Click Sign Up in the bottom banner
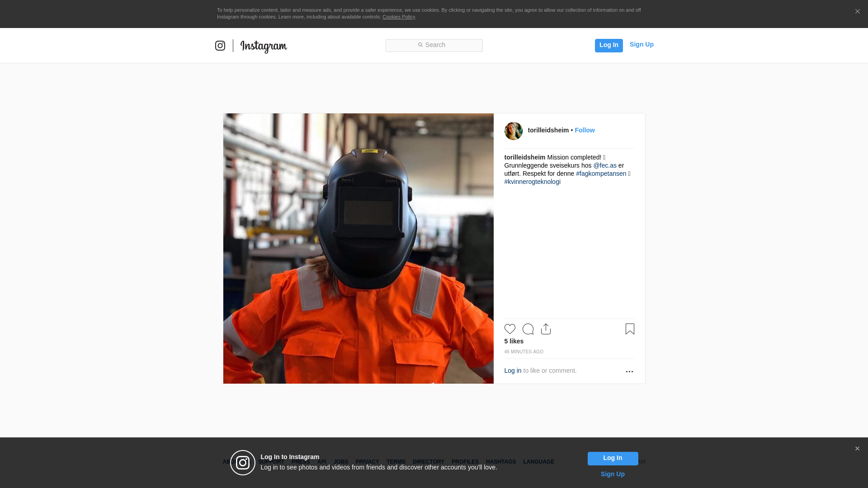 tap(613, 474)
